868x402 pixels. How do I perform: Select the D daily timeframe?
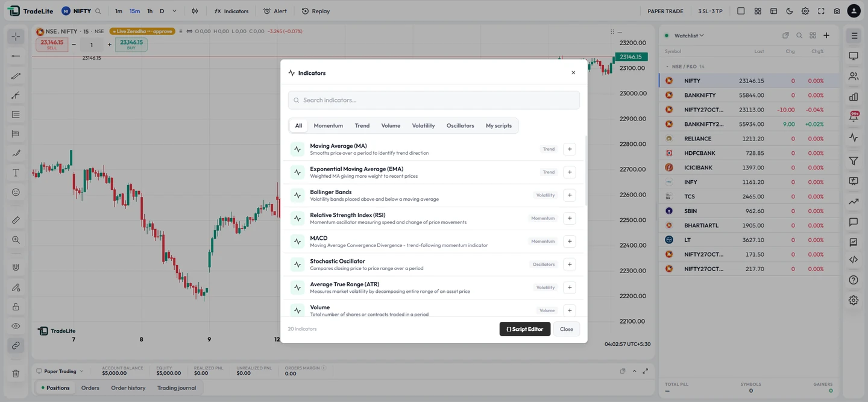pyautogui.click(x=162, y=11)
